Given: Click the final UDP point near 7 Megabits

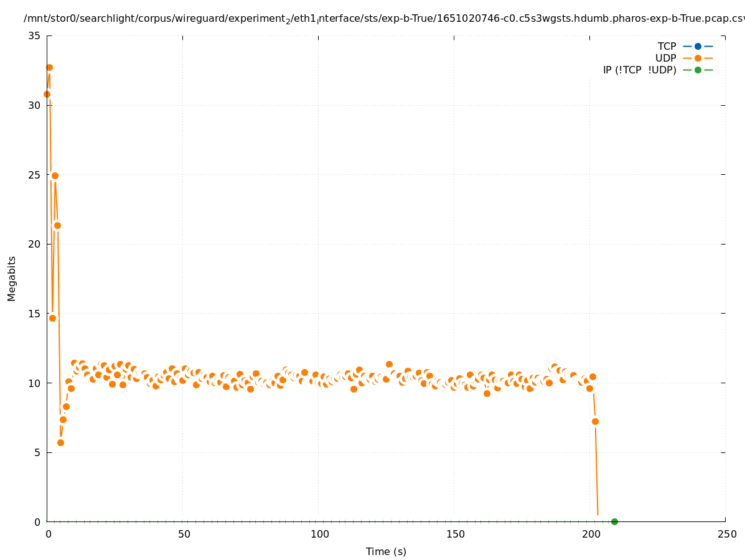Looking at the screenshot, I should click(595, 421).
